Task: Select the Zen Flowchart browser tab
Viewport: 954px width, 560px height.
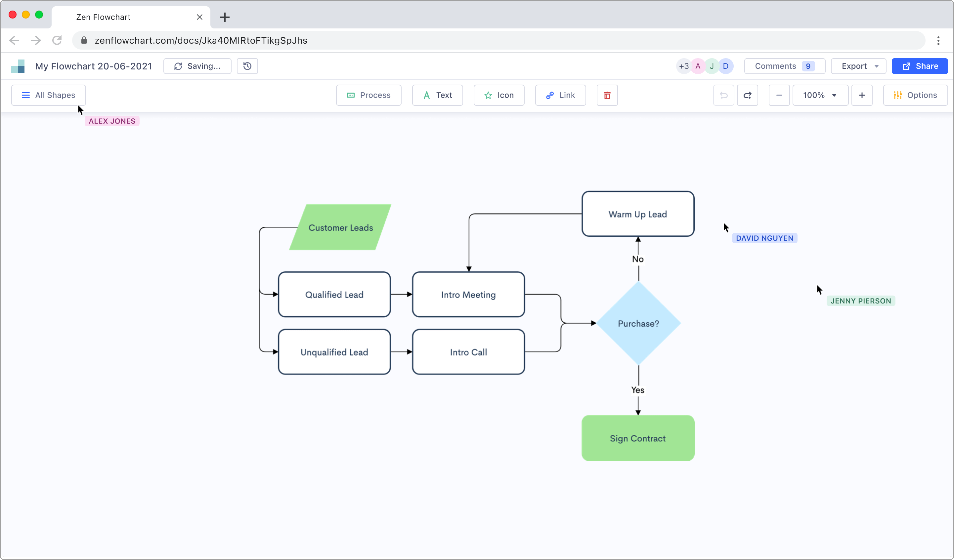Action: (131, 17)
